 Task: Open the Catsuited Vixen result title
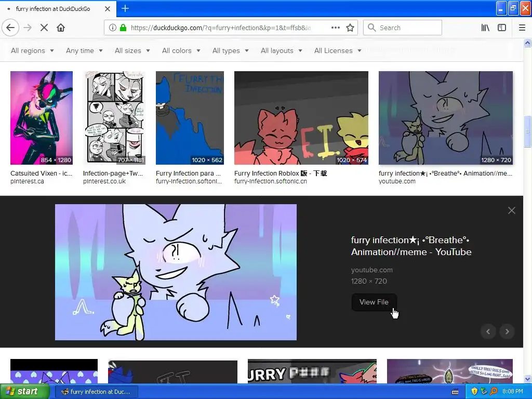42,174
